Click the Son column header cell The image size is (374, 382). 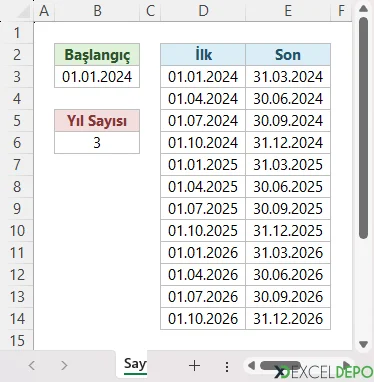coord(288,54)
